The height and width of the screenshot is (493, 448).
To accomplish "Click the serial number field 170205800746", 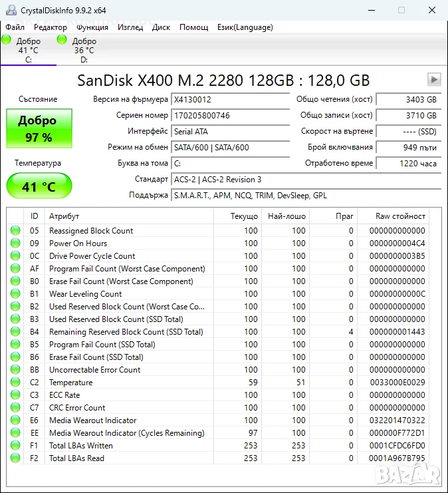I will pos(230,116).
